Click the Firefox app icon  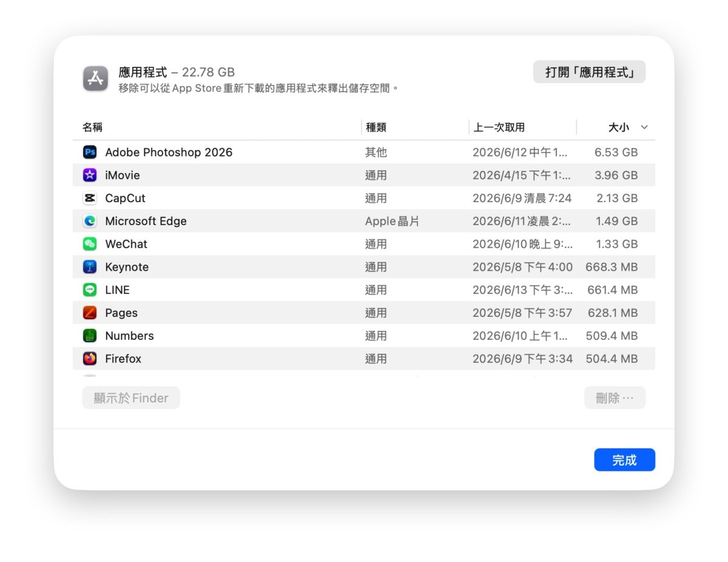(x=90, y=359)
